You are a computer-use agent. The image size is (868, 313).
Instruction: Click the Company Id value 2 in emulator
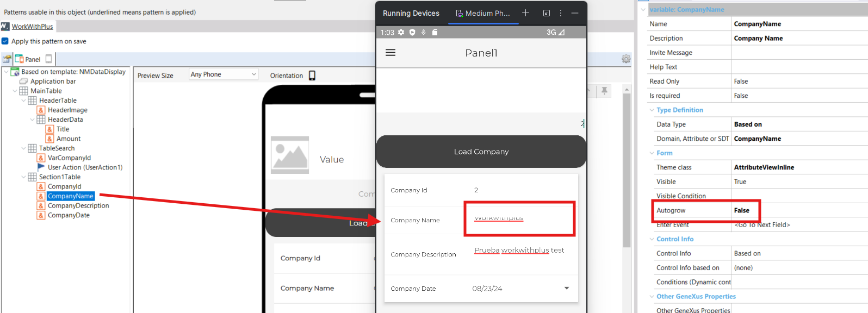pyautogui.click(x=476, y=190)
